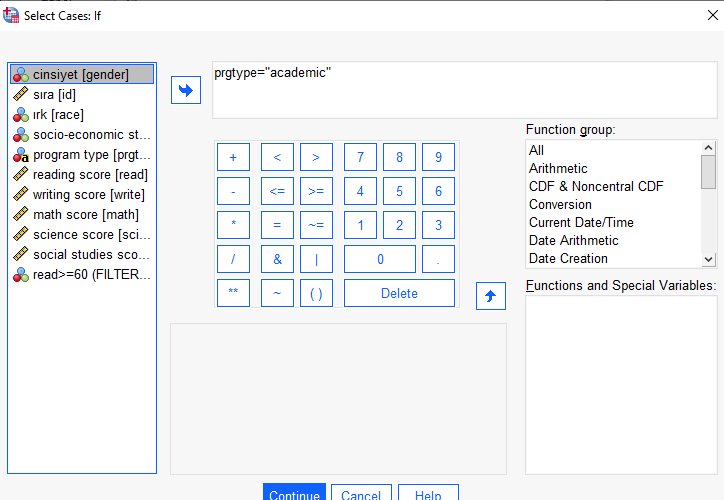The image size is (724, 500).
Task: Click the up arrow to insert selected function
Action: point(490,296)
